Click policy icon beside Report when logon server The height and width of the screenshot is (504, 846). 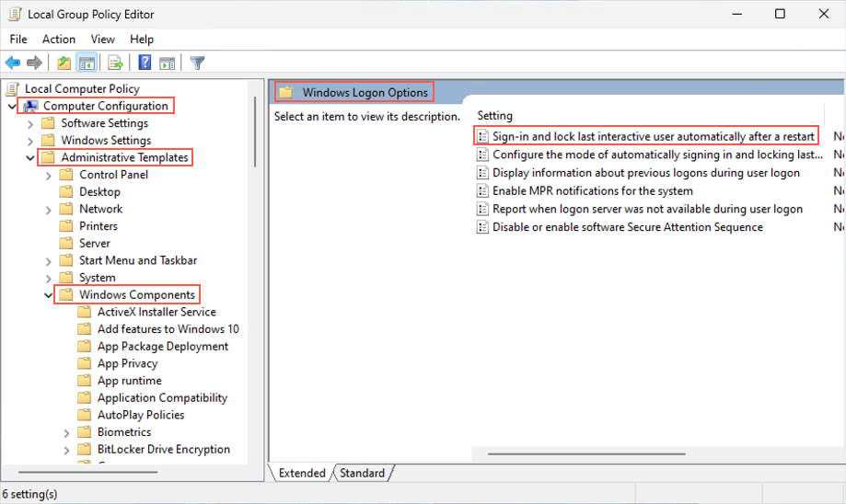483,209
